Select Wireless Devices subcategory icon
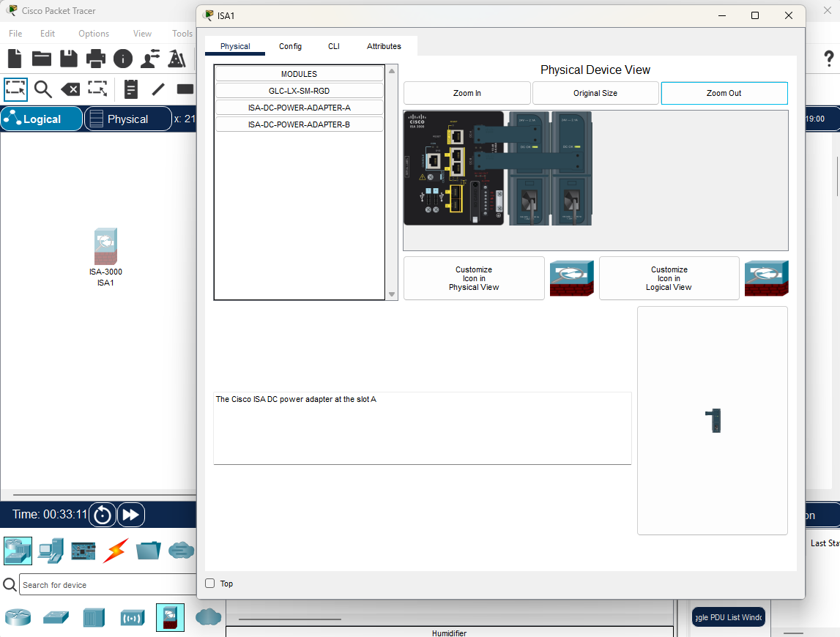The image size is (840, 637). click(133, 617)
